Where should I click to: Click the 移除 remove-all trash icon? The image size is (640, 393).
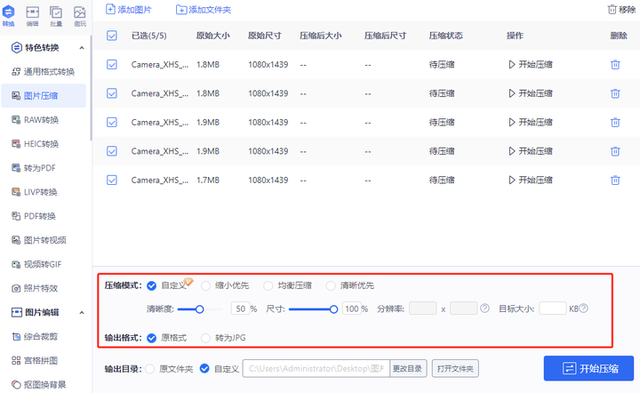(612, 9)
